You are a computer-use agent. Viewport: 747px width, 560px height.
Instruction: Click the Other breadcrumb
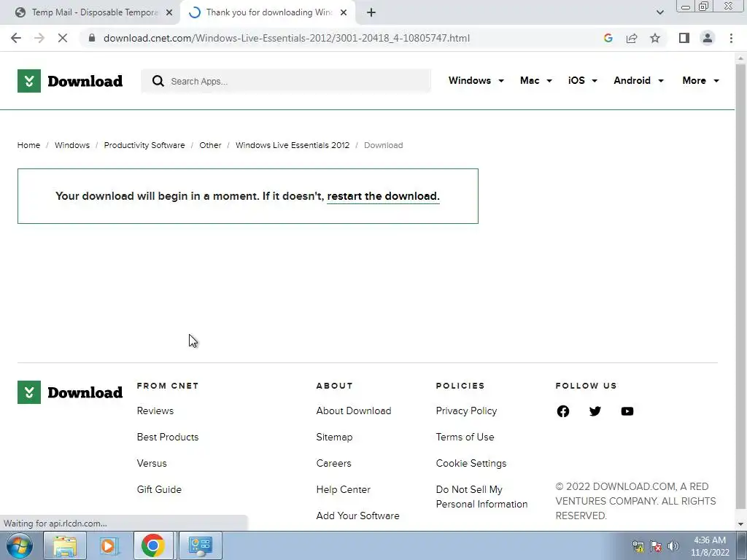pyautogui.click(x=210, y=145)
